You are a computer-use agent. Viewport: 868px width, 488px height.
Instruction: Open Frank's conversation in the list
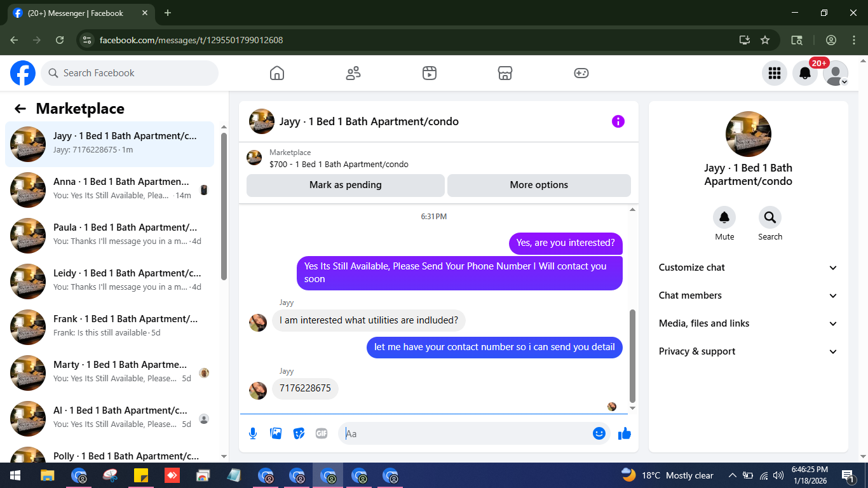[x=110, y=327]
